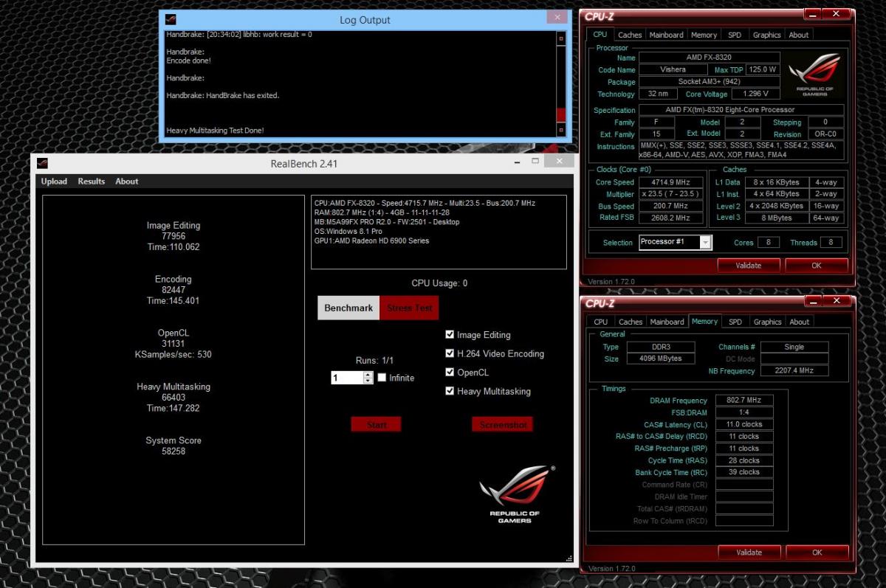The image size is (886, 588).
Task: Click Validate in upper CPU-Z window
Action: [749, 265]
